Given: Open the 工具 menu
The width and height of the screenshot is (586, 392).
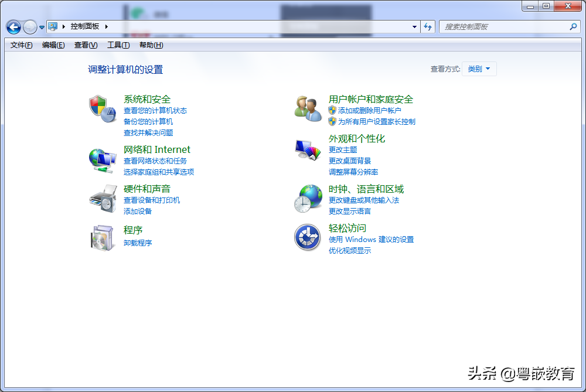Looking at the screenshot, I should point(118,45).
